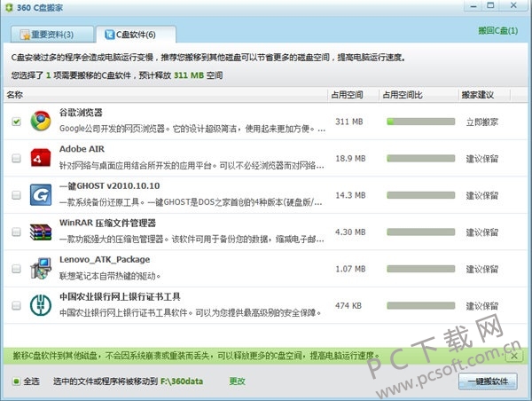Check the Adobe AIR checkbox
This screenshot has height=401, width=532.
[x=16, y=158]
